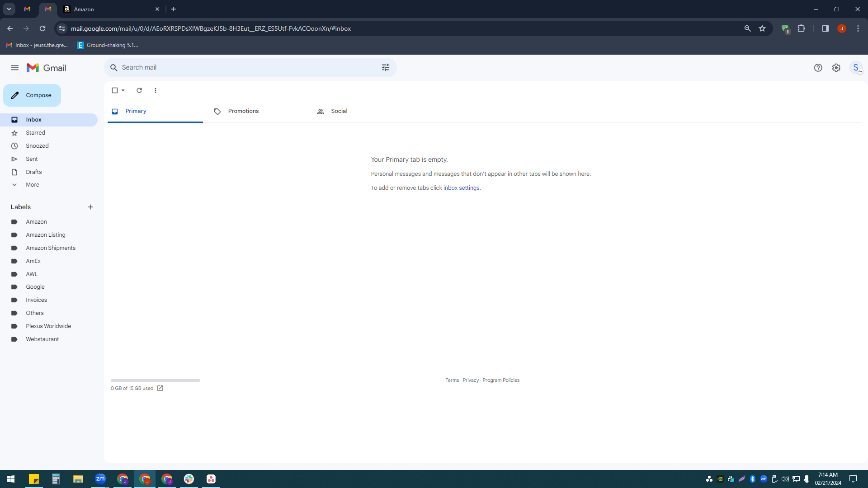Open the Google account avatar
This screenshot has height=488, width=868.
click(x=856, y=68)
